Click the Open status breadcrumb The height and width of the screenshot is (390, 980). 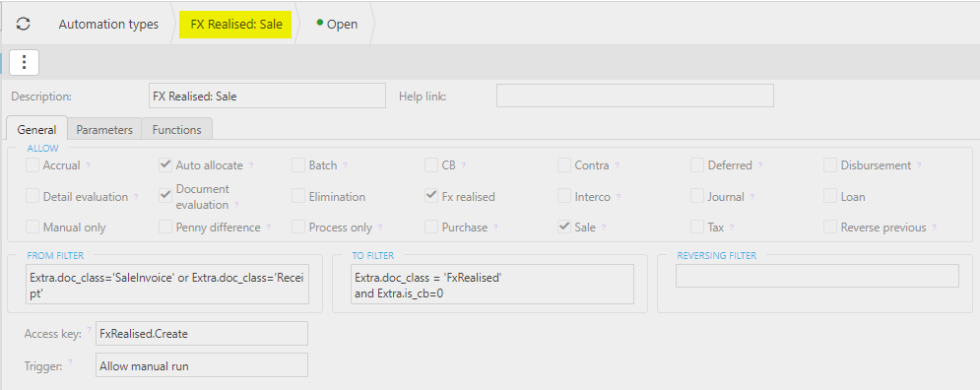click(338, 24)
